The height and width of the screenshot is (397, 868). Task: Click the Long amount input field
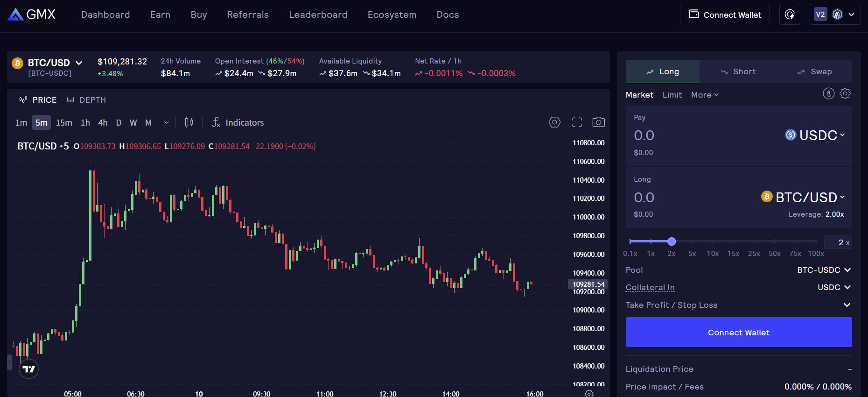coord(695,198)
